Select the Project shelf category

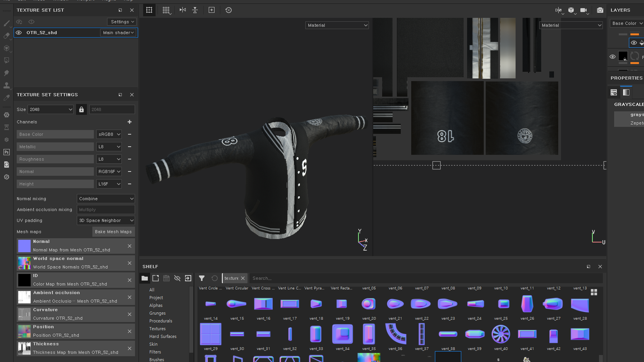point(156,298)
